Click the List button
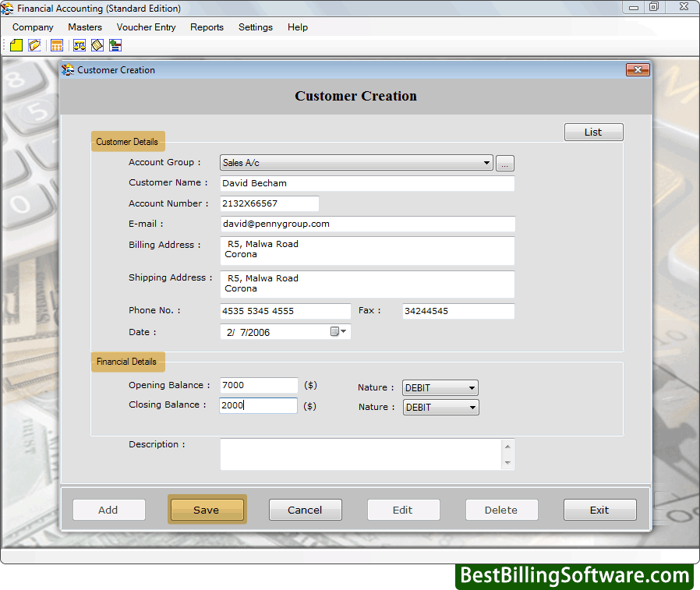This screenshot has height=590, width=700. 593,132
